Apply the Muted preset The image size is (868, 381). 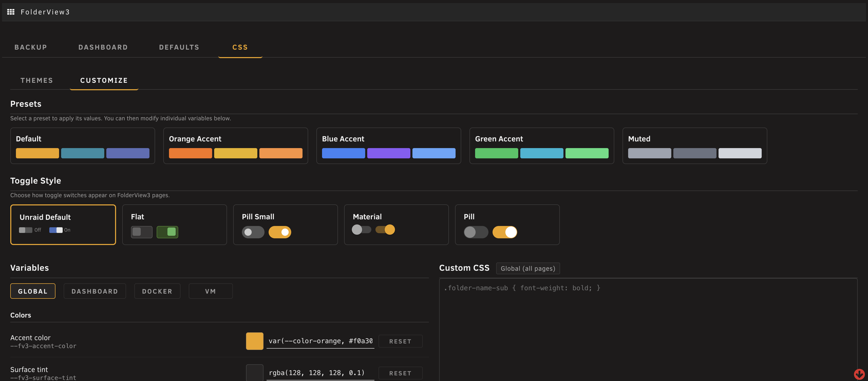click(x=694, y=146)
